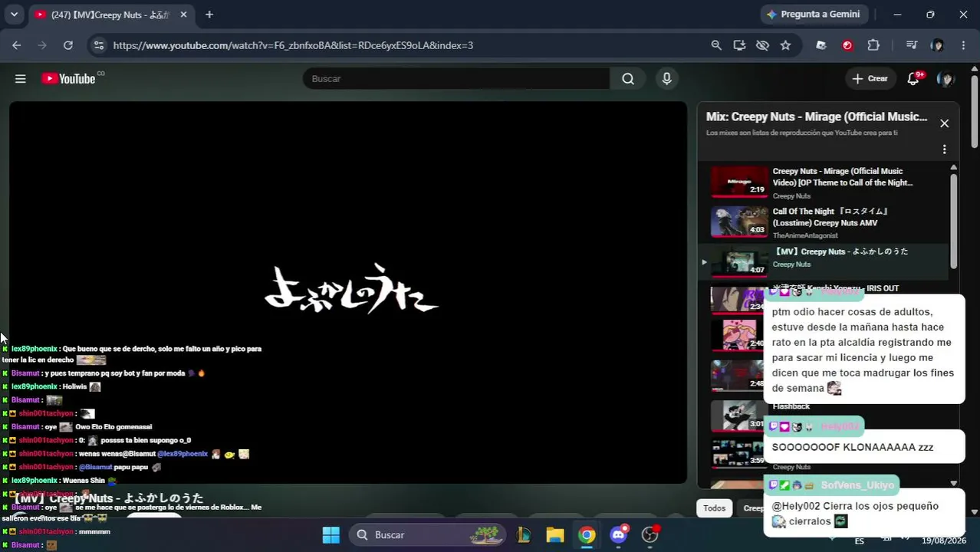The width and height of the screenshot is (980, 552).
Task: Start voice search with the microphone icon
Action: tap(666, 78)
